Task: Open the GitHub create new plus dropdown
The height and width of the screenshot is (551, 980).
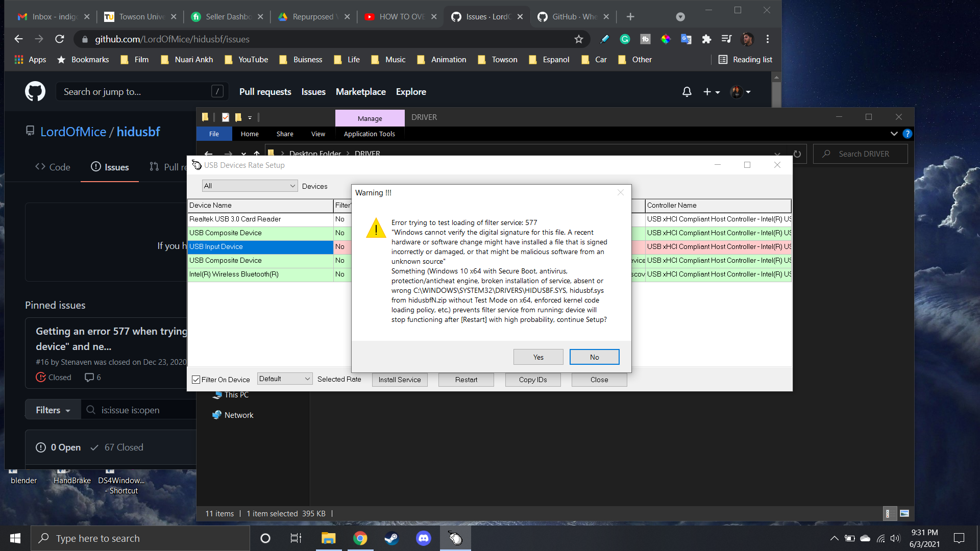Action: 711,92
